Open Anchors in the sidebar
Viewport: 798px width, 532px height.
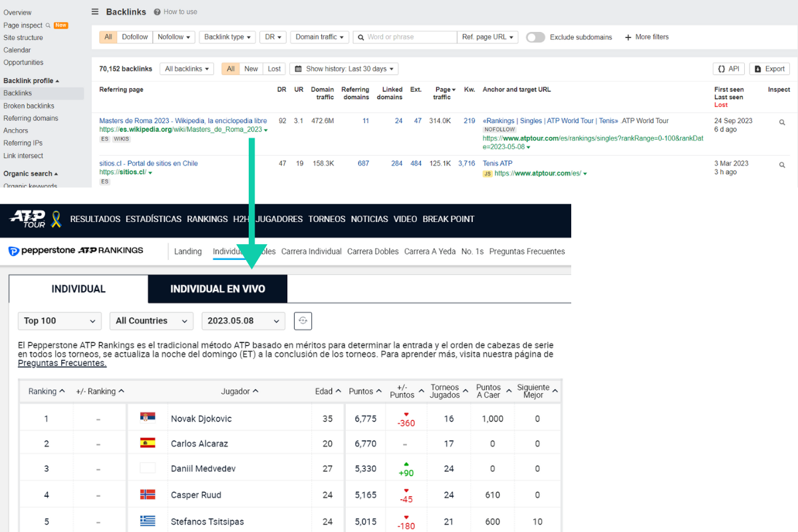[16, 131]
